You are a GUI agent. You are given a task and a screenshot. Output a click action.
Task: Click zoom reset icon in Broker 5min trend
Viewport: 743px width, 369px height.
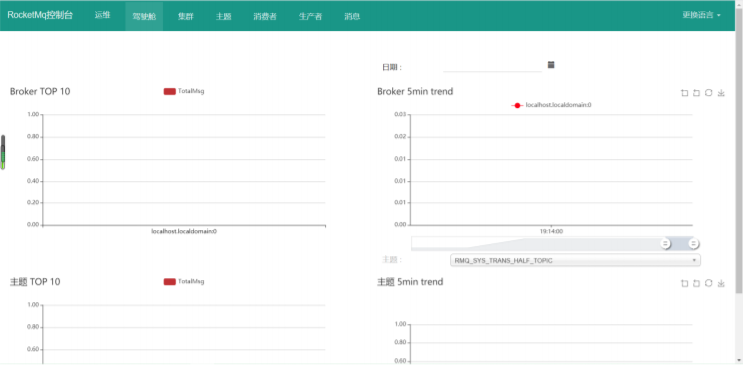click(696, 93)
